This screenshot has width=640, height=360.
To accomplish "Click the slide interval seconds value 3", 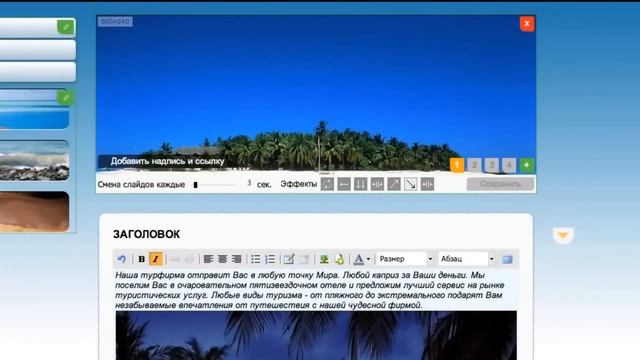I will pos(249,183).
